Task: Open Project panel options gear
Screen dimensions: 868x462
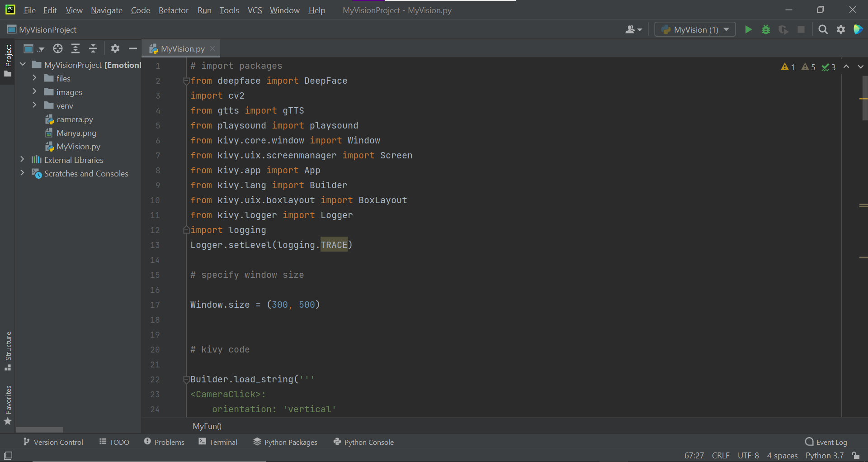Action: pos(115,48)
